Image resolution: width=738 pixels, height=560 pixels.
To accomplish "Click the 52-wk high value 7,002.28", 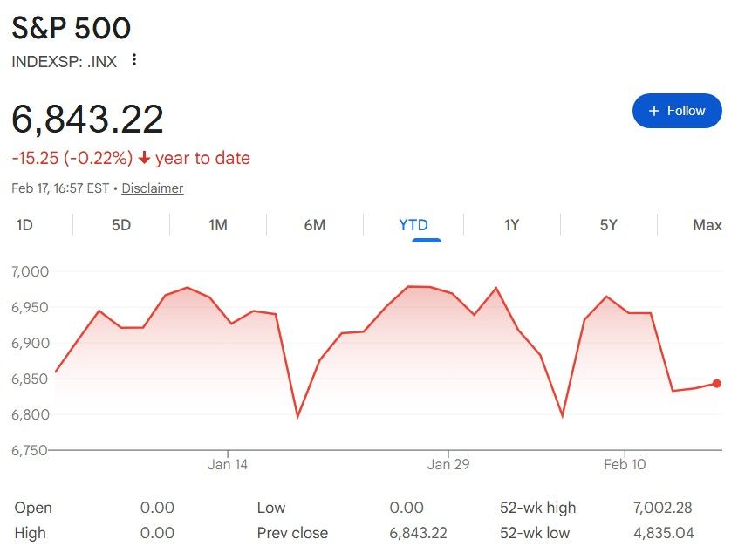I will coord(667,508).
